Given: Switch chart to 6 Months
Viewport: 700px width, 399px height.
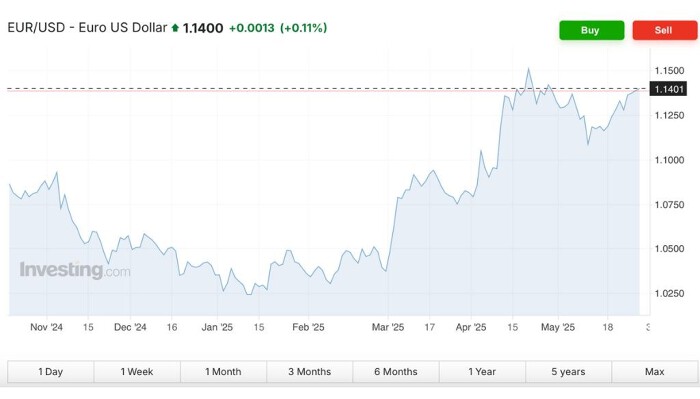Looking at the screenshot, I should 396,372.
